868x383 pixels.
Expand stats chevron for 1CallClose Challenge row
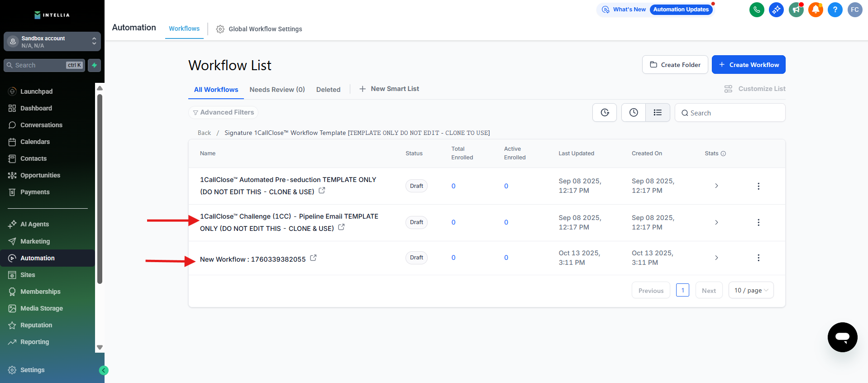point(716,222)
